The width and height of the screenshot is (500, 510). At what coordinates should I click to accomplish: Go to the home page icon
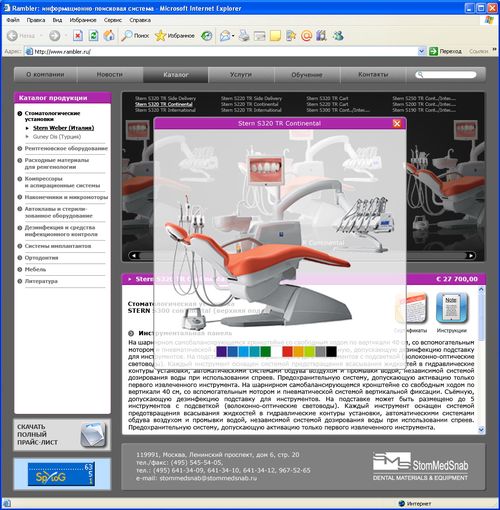109,35
